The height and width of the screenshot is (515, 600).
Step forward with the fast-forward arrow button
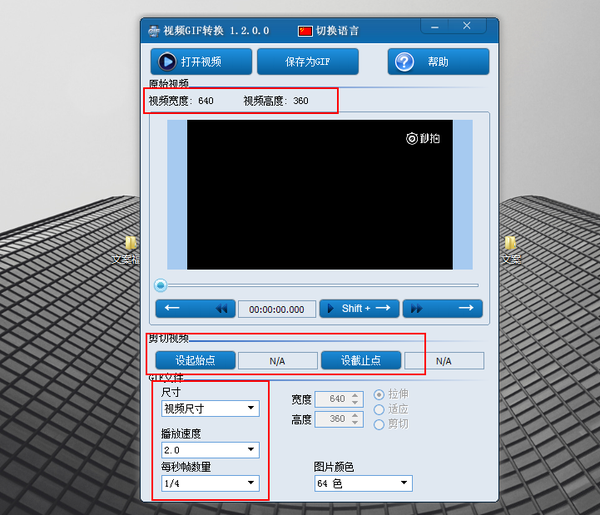442,308
